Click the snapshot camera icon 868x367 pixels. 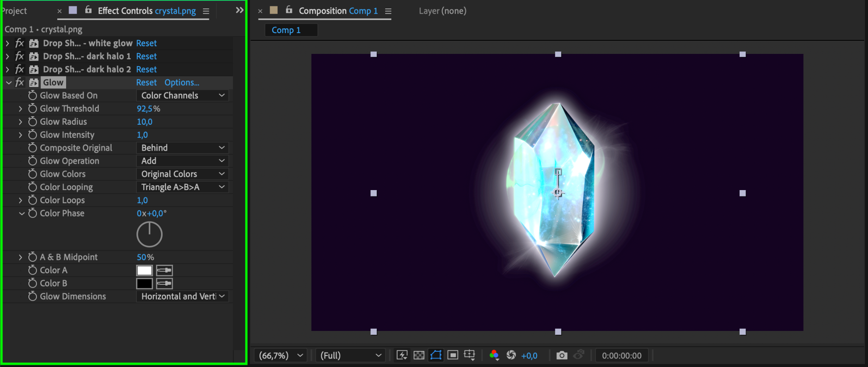tap(562, 355)
